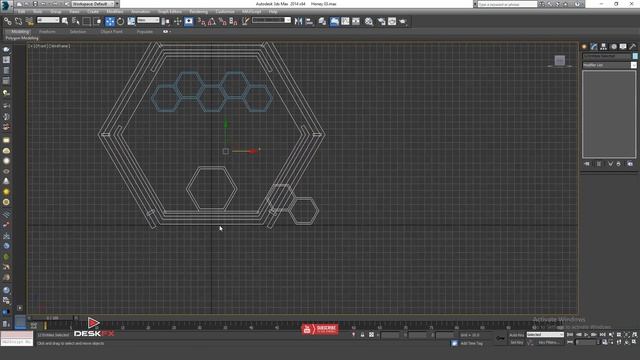Click the Select and Link tool
The width and height of the screenshot is (640, 360).
[8, 22]
